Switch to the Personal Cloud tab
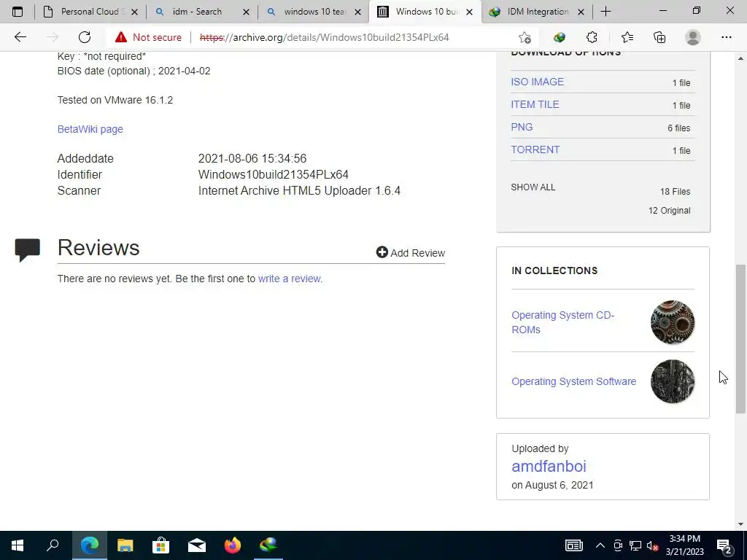Image resolution: width=747 pixels, height=560 pixels. coord(90,12)
